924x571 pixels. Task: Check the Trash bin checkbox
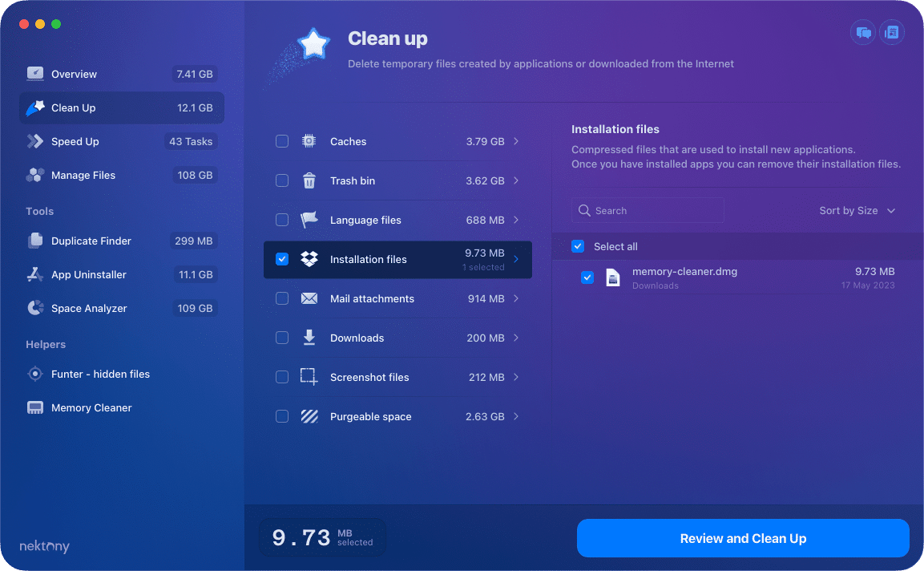281,180
